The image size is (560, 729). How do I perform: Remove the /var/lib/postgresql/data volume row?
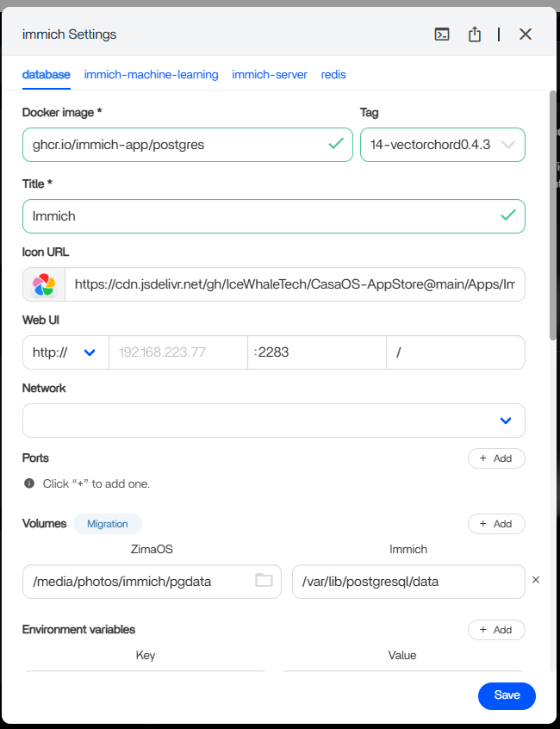click(x=536, y=580)
